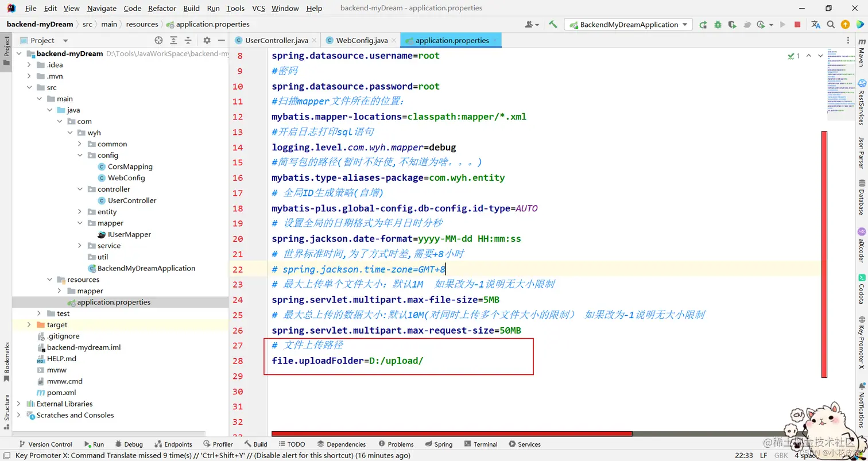Open the RestServices side panel
Viewport: 868px width, 461px height.
861,102
